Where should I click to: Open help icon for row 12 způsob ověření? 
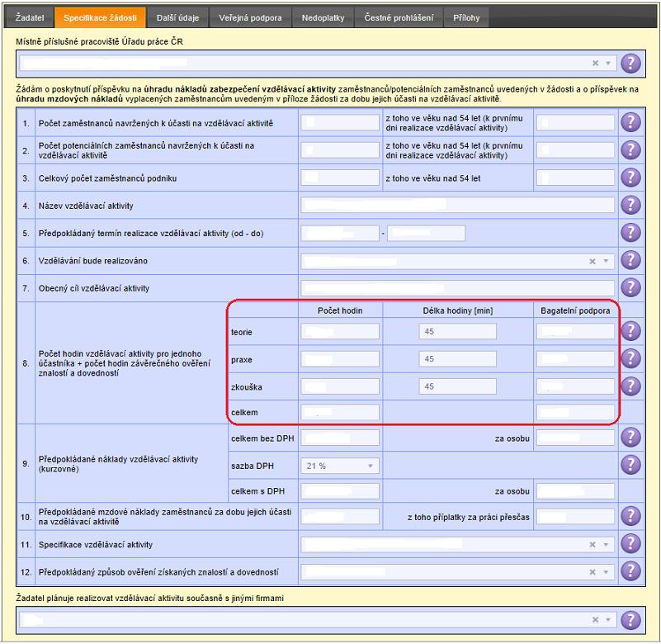click(x=630, y=571)
